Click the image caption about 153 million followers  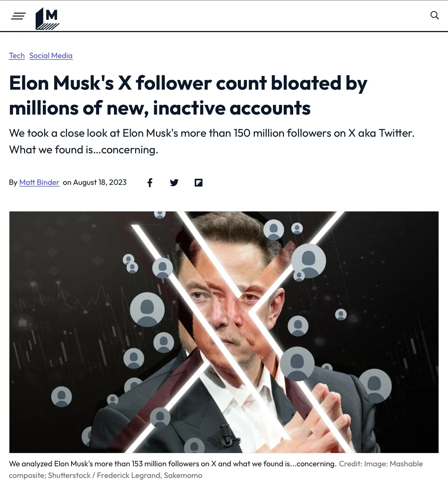pos(173,464)
